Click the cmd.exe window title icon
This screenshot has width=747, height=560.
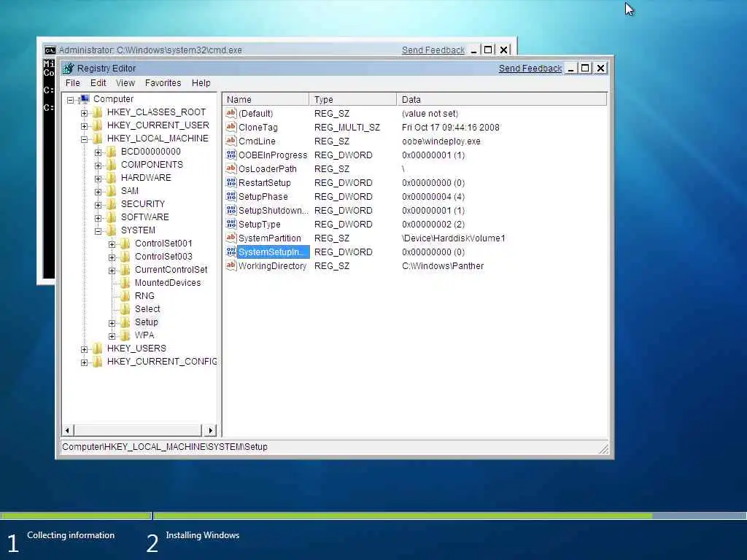[x=50, y=50]
